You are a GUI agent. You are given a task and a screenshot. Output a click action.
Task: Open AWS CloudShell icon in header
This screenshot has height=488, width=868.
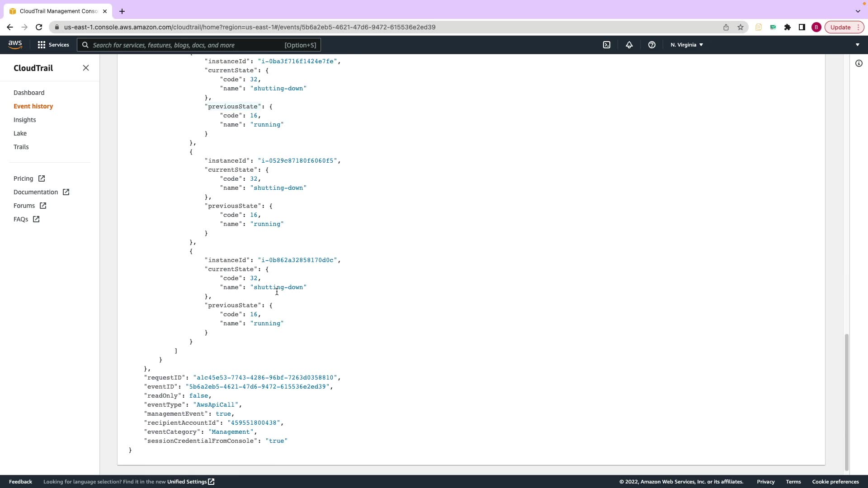pyautogui.click(x=607, y=45)
